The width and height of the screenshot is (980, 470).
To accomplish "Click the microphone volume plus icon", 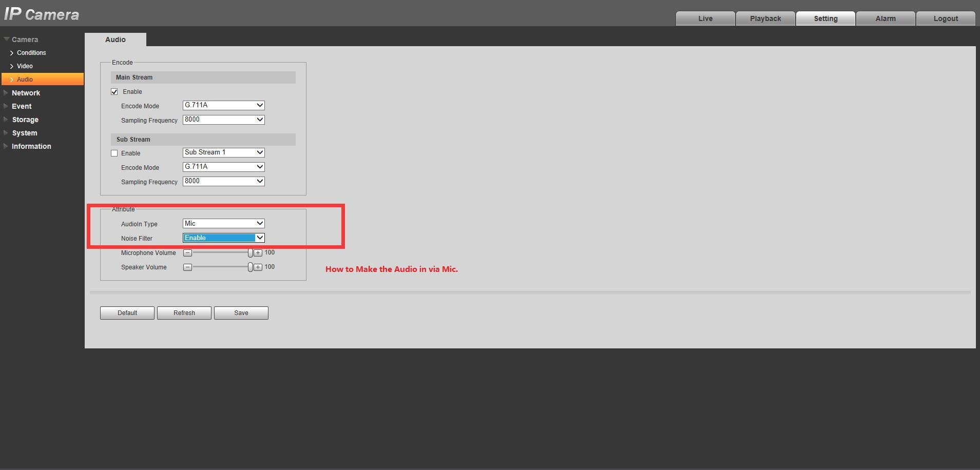I will click(258, 253).
